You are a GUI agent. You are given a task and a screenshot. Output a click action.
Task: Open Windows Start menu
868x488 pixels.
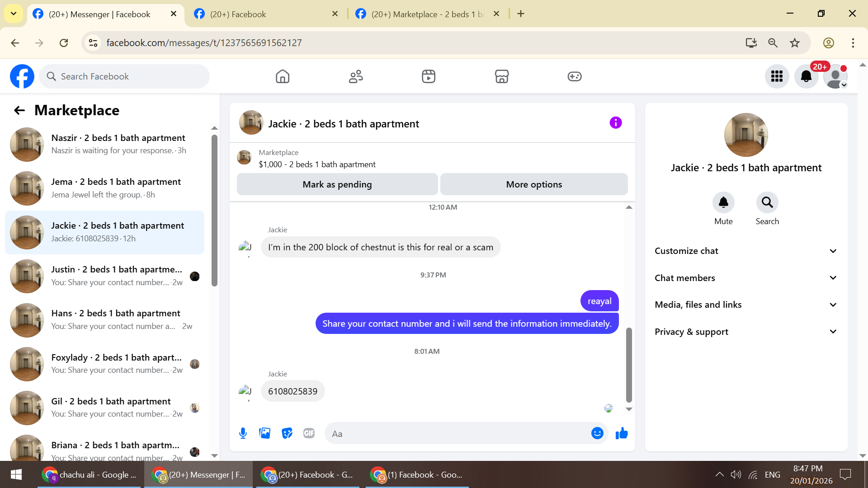(x=16, y=474)
